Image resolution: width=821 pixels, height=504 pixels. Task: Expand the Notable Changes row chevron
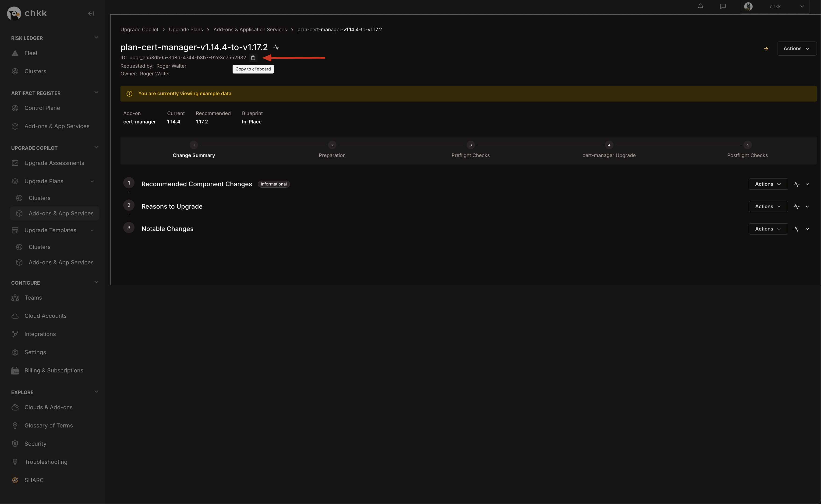[807, 229]
